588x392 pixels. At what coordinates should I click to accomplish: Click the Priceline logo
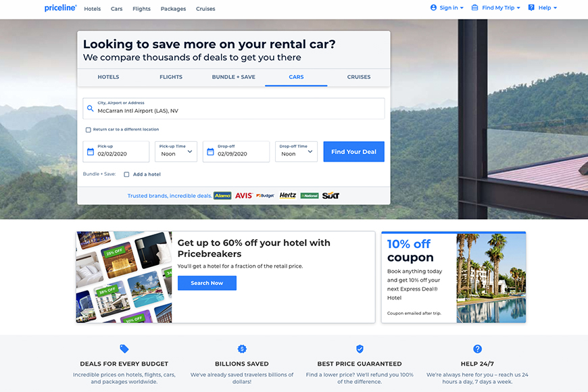pyautogui.click(x=60, y=8)
